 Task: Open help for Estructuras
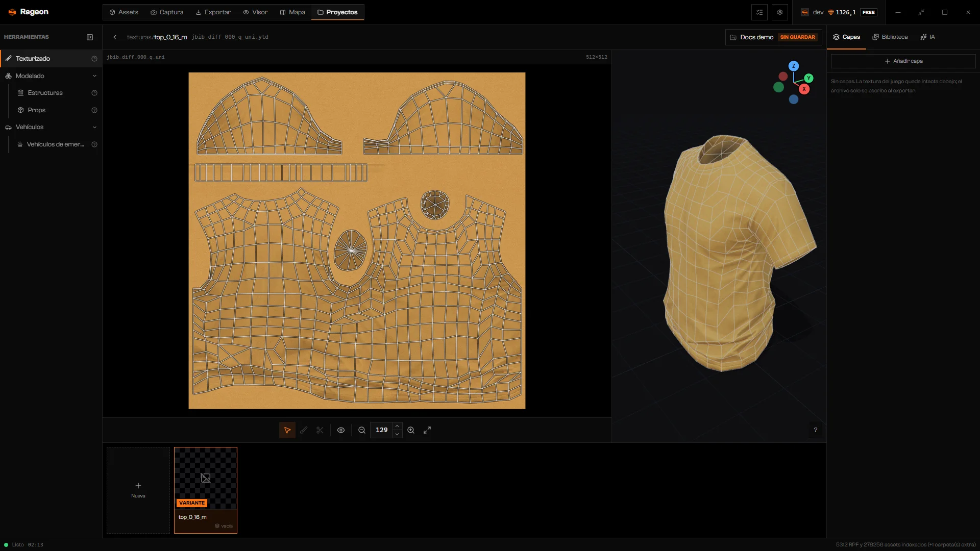[x=94, y=93]
